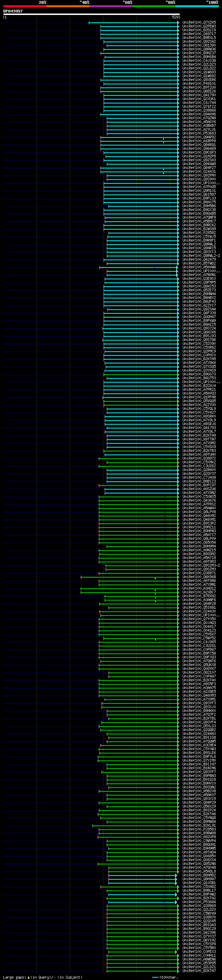Select the UniRef100_A7P8S2 entry

pos(199,504)
